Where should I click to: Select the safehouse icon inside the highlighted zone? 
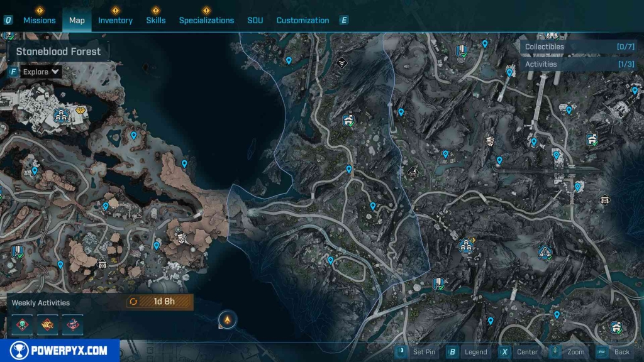[x=348, y=120]
